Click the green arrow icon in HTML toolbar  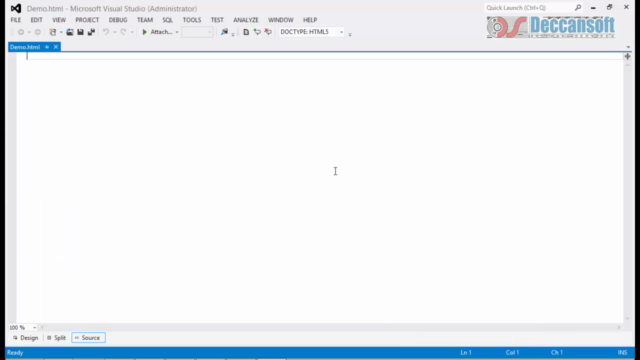point(257,32)
